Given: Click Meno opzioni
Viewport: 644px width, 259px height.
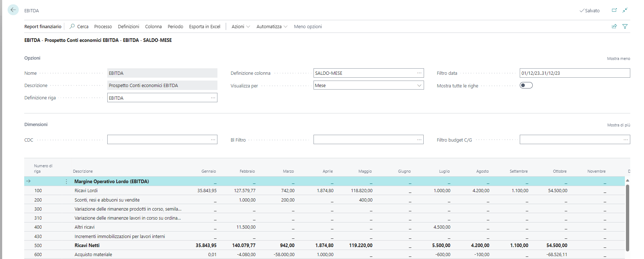Looking at the screenshot, I should click(x=308, y=26).
